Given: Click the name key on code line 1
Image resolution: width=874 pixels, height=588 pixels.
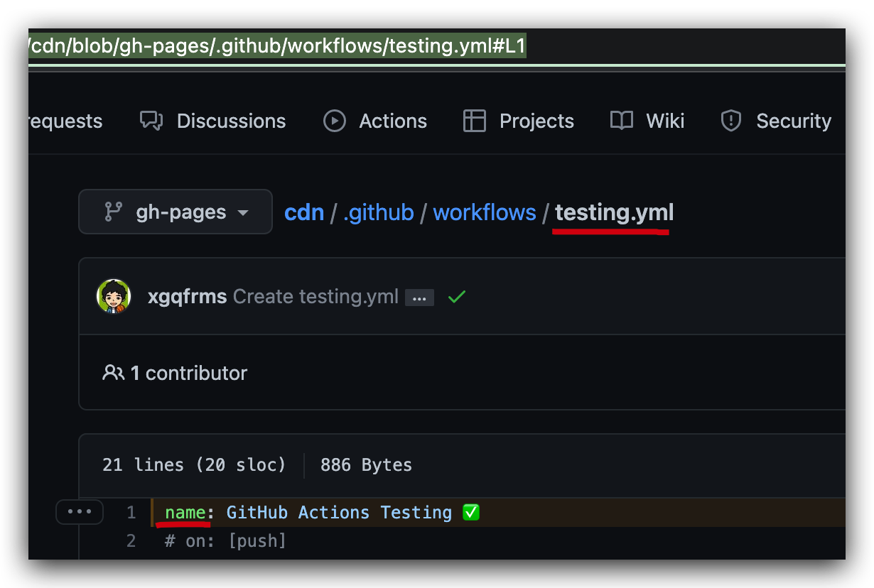Looking at the screenshot, I should coord(185,512).
